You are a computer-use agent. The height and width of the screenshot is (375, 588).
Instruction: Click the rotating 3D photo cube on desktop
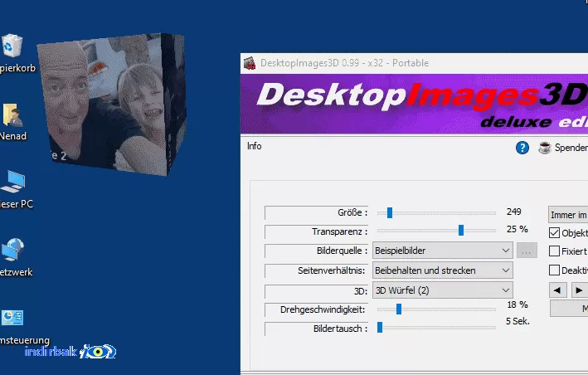[x=112, y=105]
